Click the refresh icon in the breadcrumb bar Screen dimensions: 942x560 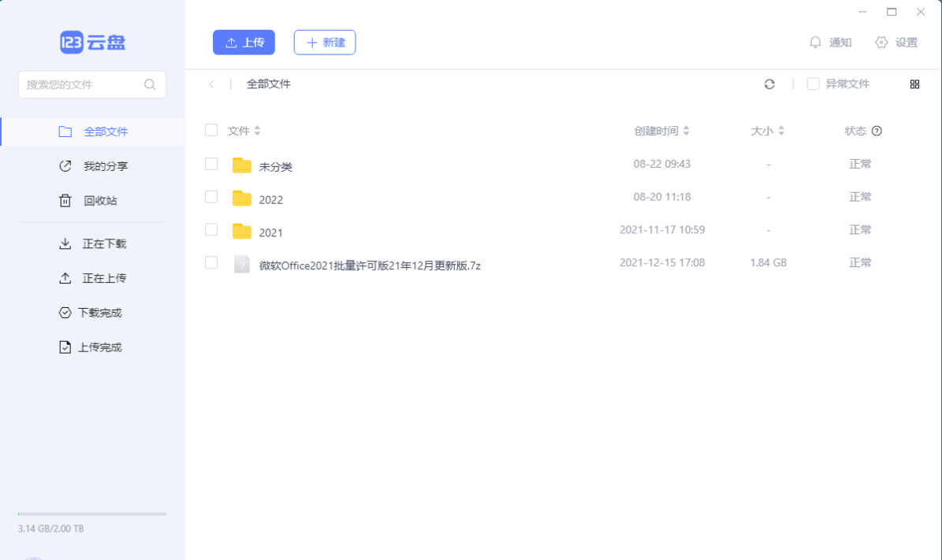point(769,84)
